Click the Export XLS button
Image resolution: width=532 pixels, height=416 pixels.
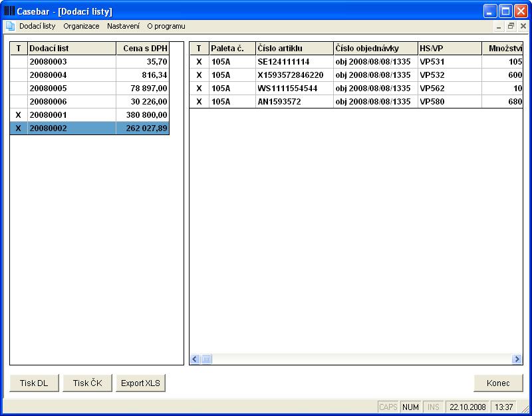click(140, 383)
